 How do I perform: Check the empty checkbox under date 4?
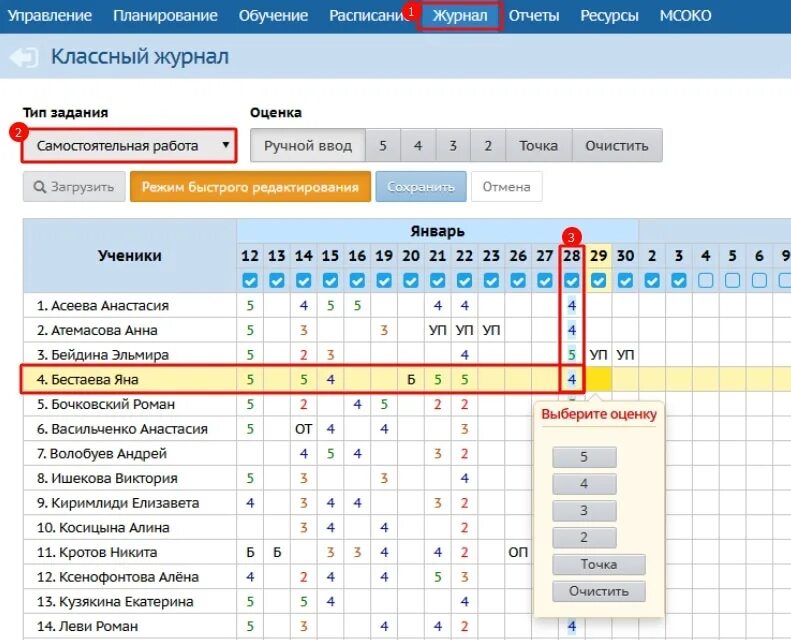tap(706, 280)
